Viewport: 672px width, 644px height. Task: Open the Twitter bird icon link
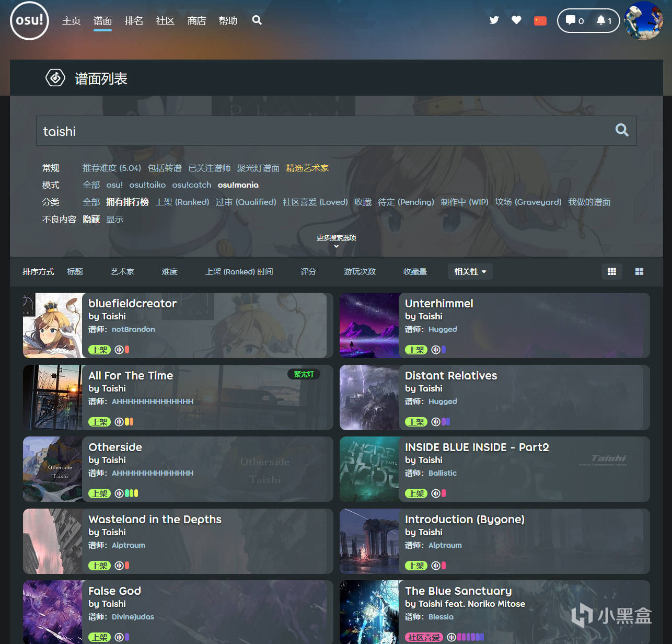(x=494, y=20)
